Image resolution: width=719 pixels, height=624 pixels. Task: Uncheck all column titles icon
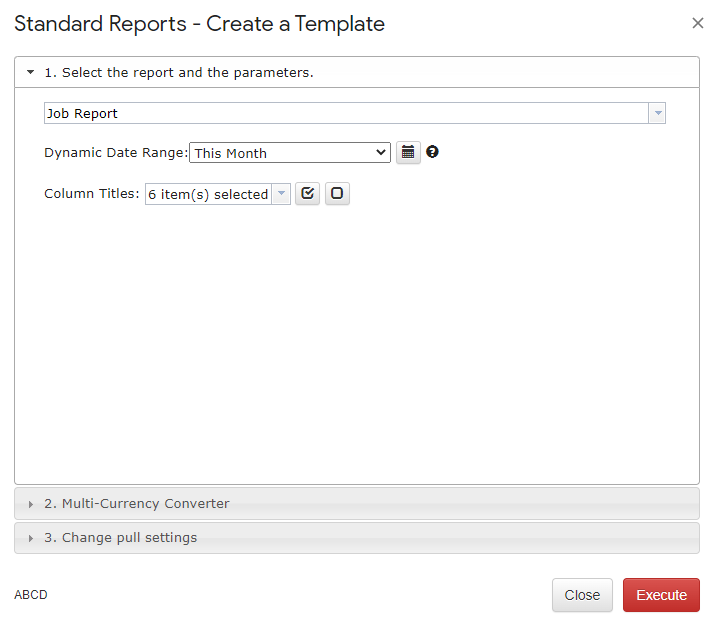[x=338, y=194]
